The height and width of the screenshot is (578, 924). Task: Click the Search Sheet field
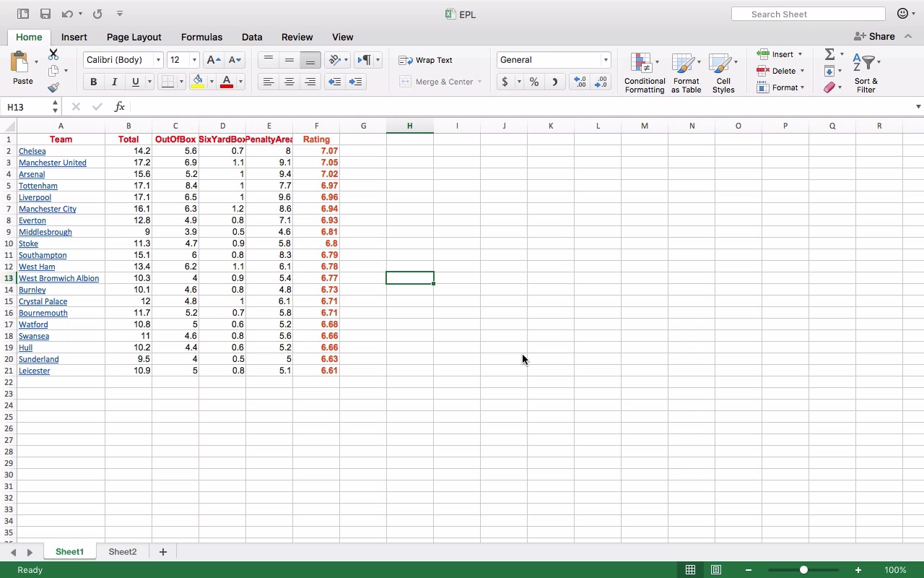(808, 14)
